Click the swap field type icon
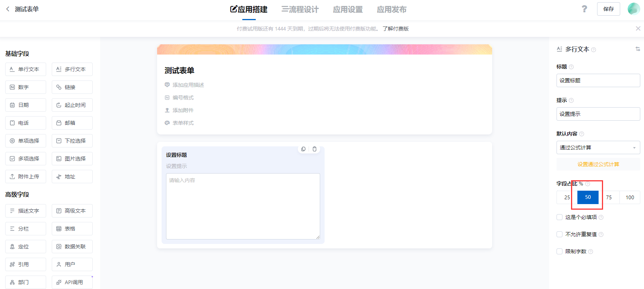 point(638,49)
